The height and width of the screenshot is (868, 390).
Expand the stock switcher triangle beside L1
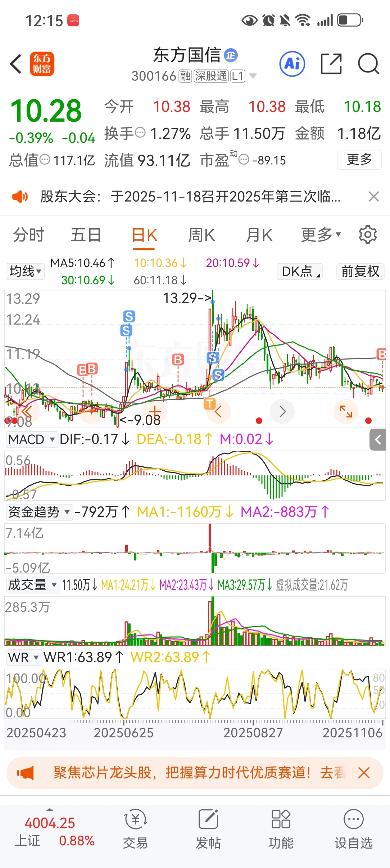pos(253,76)
